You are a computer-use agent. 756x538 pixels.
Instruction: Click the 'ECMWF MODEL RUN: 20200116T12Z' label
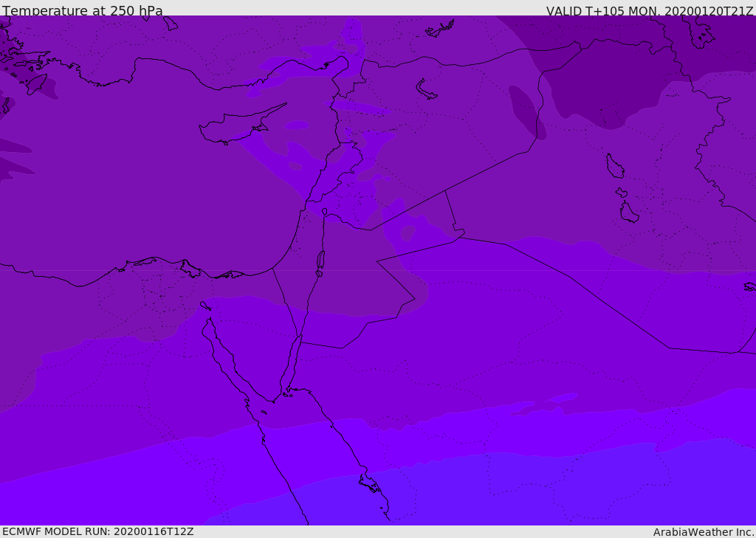click(x=98, y=532)
